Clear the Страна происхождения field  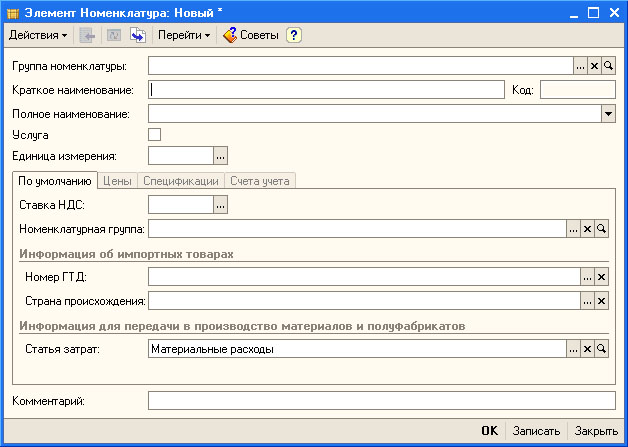pos(601,301)
